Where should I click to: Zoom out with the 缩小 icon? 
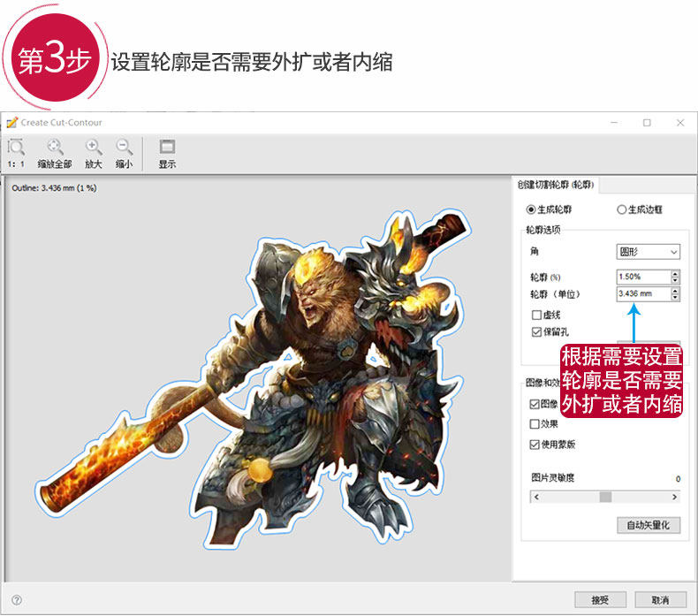pyautogui.click(x=125, y=153)
